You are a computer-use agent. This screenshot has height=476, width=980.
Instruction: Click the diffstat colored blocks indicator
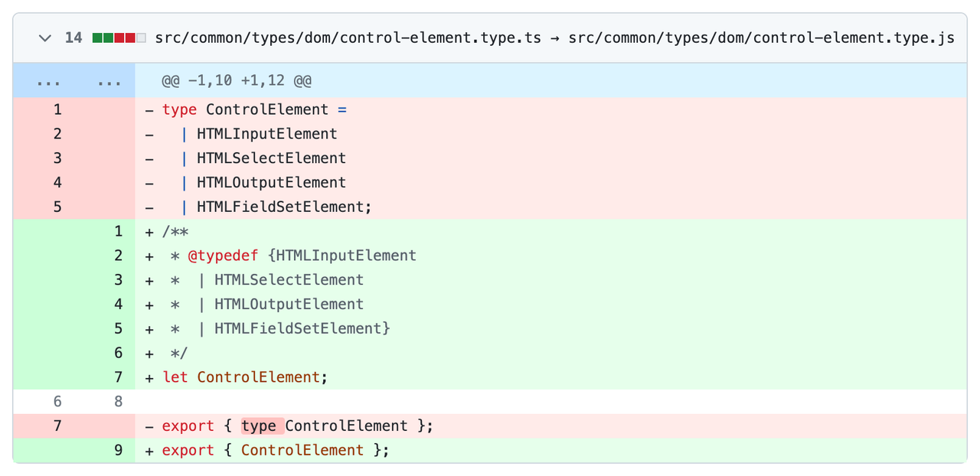click(x=119, y=37)
